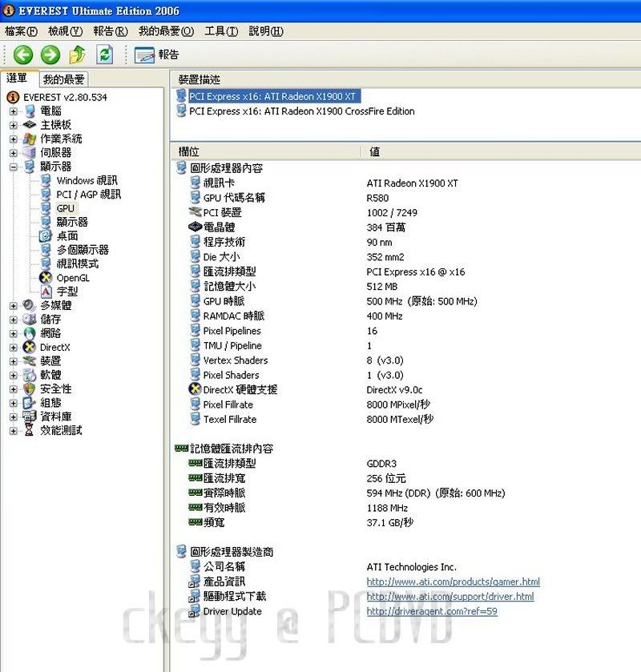Select the Windows 視訊 tree item

coord(87,180)
